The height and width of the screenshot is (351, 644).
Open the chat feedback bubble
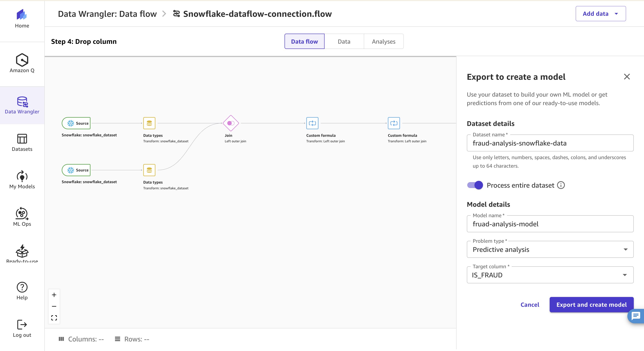click(x=636, y=316)
